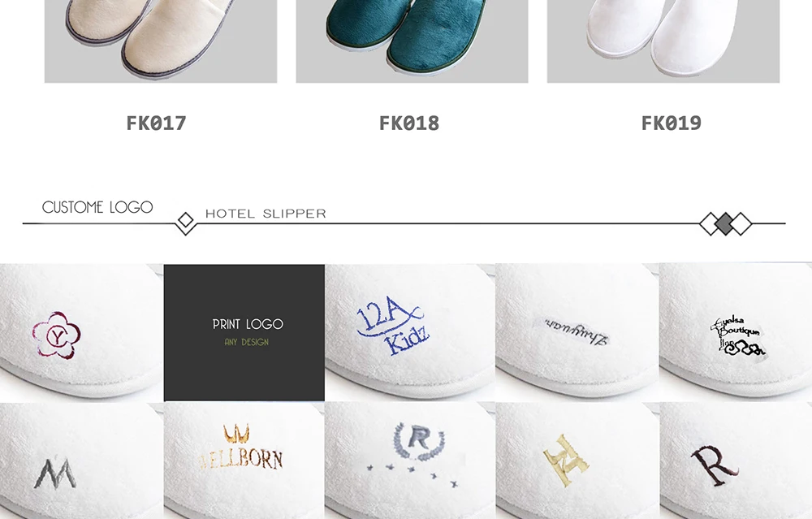Click the HOTEL SLIPPER subtitle text

coord(266,214)
